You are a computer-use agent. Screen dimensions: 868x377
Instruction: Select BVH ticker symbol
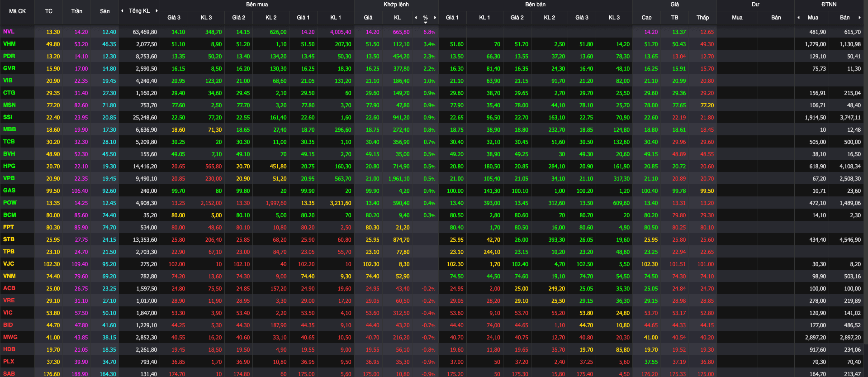(9, 154)
